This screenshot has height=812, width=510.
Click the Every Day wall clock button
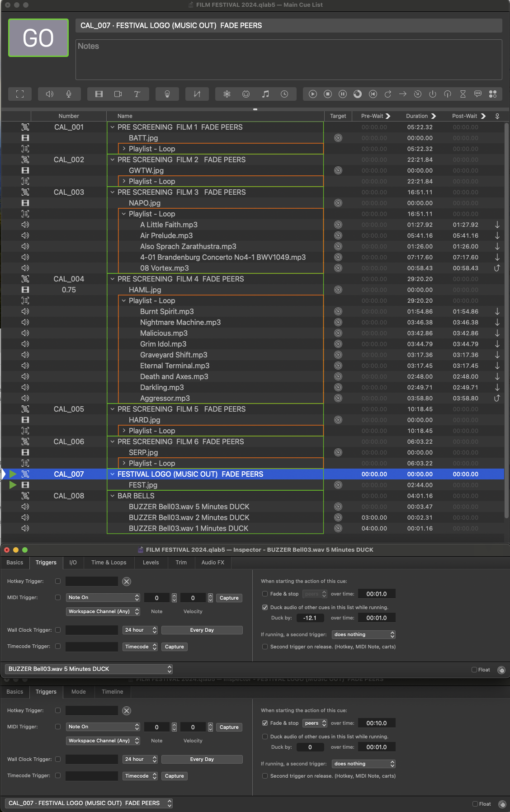pyautogui.click(x=202, y=630)
